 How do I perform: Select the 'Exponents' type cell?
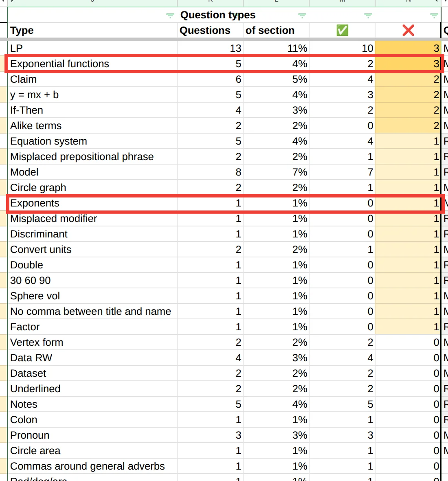(92, 203)
